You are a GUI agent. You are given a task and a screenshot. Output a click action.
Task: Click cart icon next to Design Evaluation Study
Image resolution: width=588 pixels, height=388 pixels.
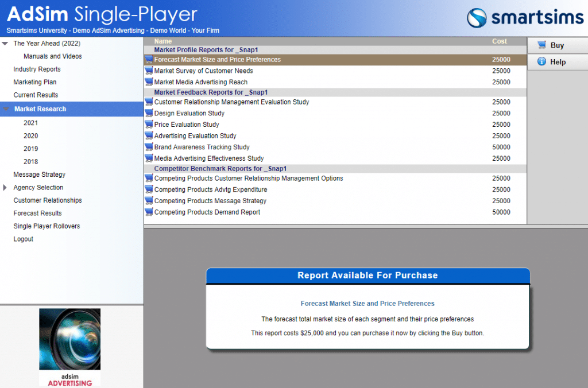tap(149, 114)
